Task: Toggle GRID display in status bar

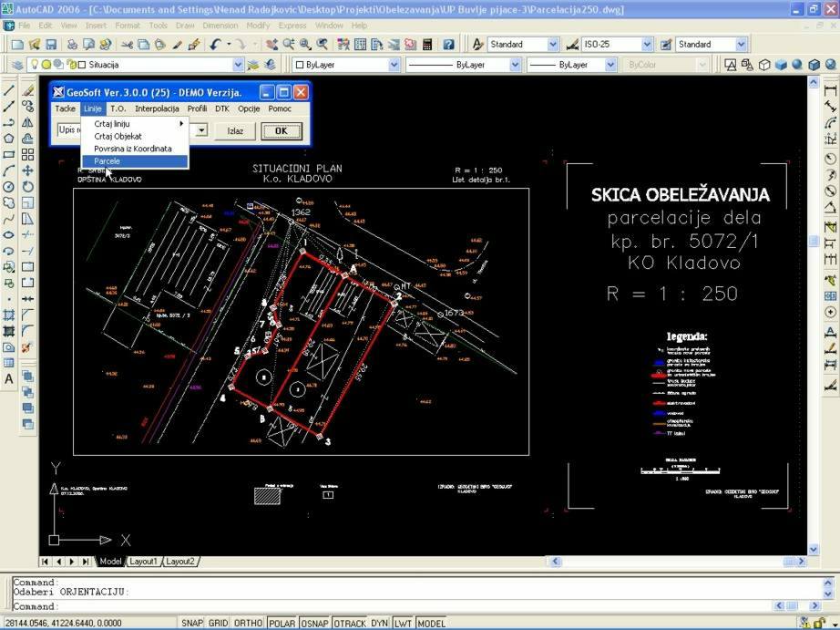Action: click(x=218, y=623)
